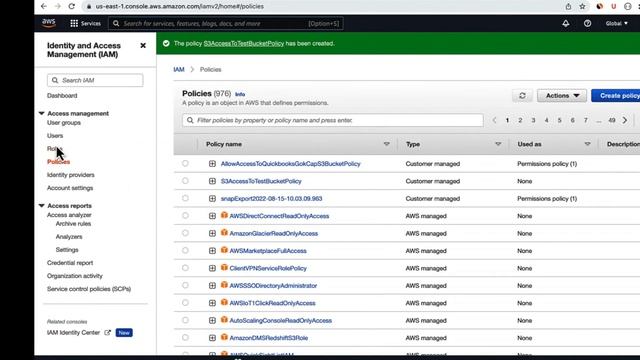Open IAM Dashboard in sidebar
The image size is (640, 360).
(62, 96)
